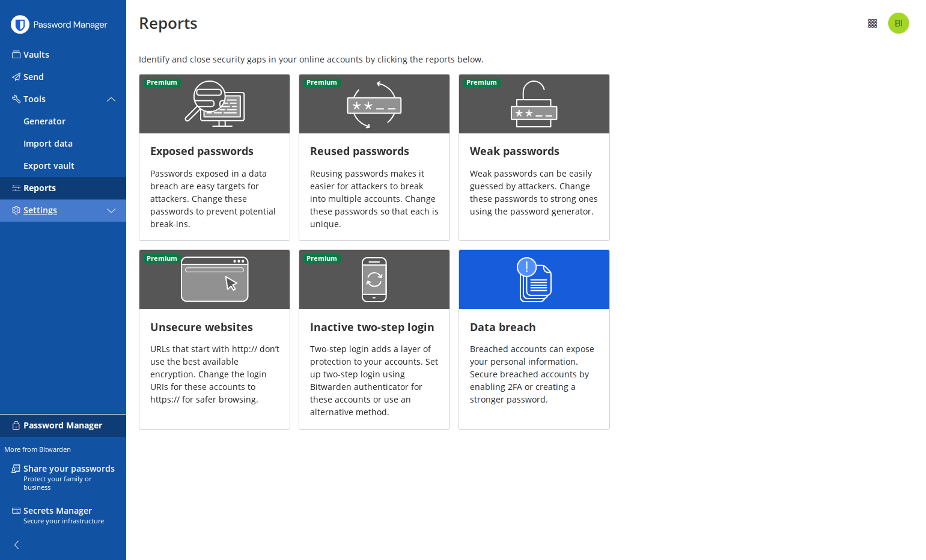This screenshot has height=560, width=926.
Task: Click the Reused passwords cycle illustration
Action: (x=374, y=105)
